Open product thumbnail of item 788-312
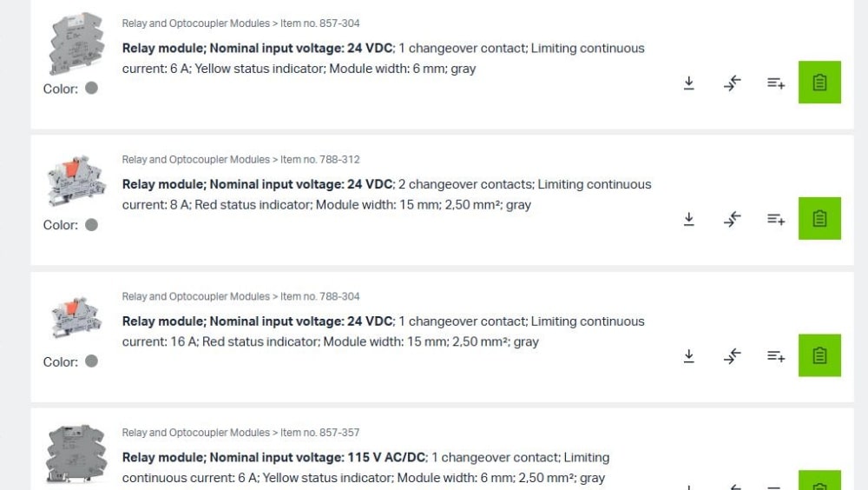This screenshot has height=490, width=868. click(76, 181)
